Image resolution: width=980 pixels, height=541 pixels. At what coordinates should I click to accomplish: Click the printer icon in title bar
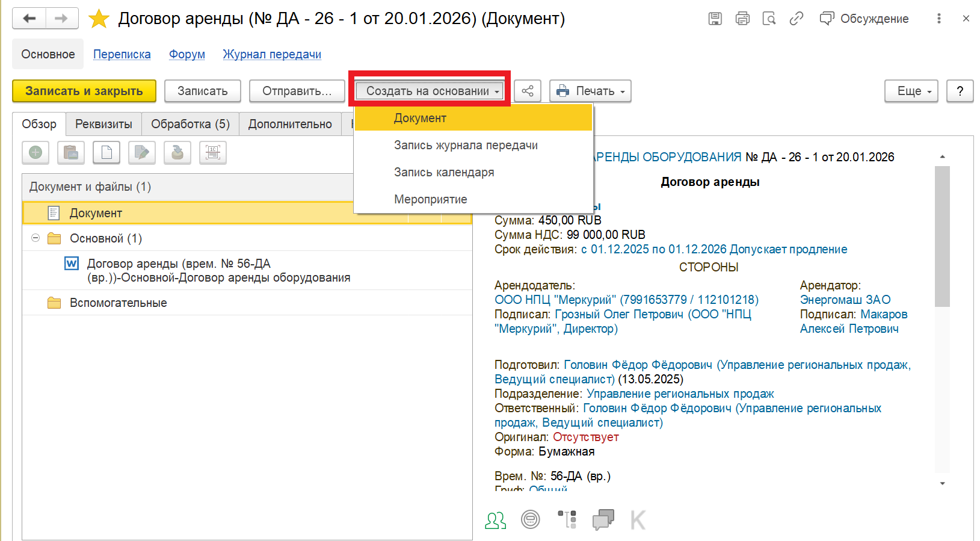pyautogui.click(x=742, y=19)
